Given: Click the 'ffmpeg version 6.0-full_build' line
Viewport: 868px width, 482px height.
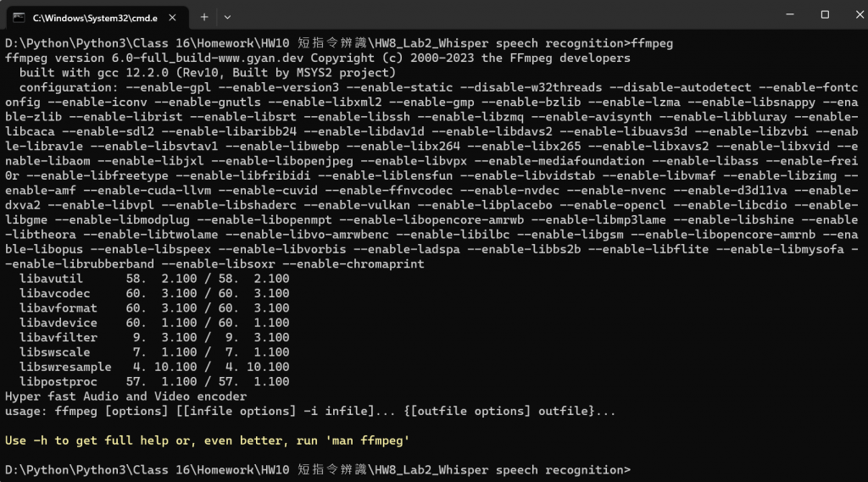Looking at the screenshot, I should (x=318, y=58).
